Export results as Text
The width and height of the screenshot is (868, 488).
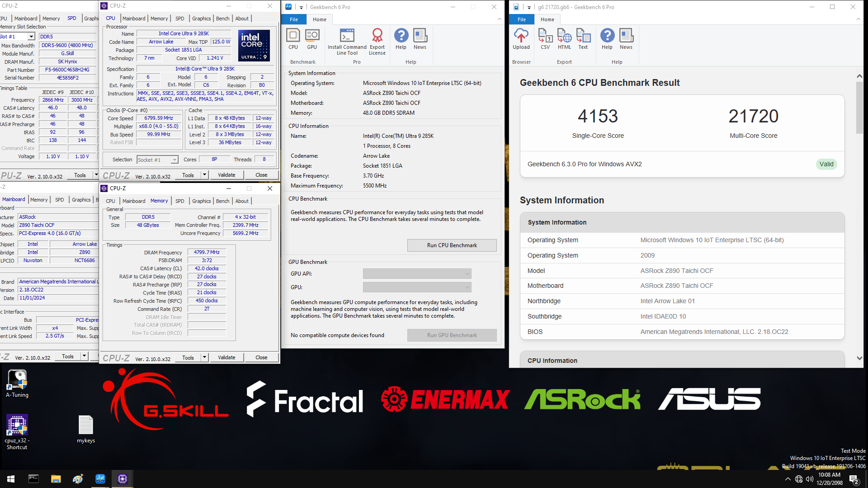pos(583,39)
